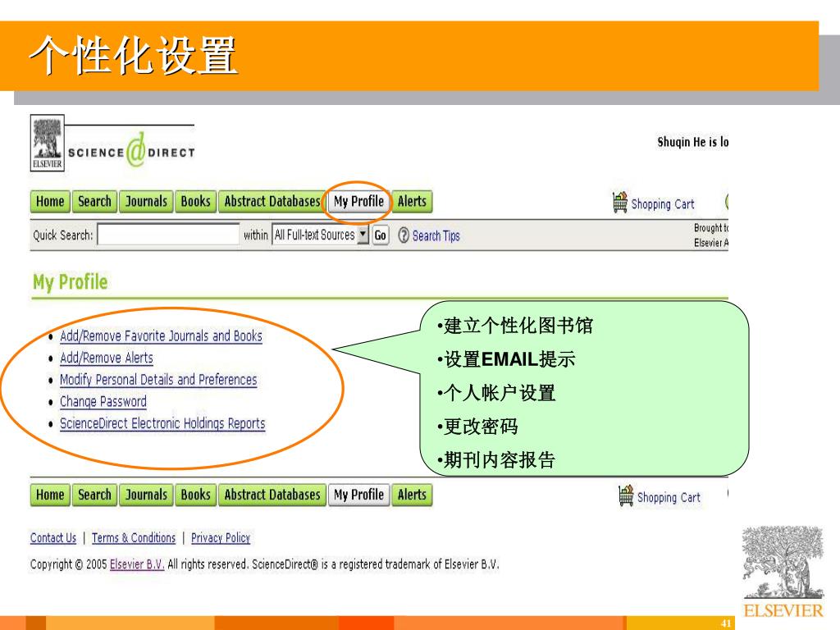
Task: Click the Quick Search: label
Action: (x=62, y=235)
